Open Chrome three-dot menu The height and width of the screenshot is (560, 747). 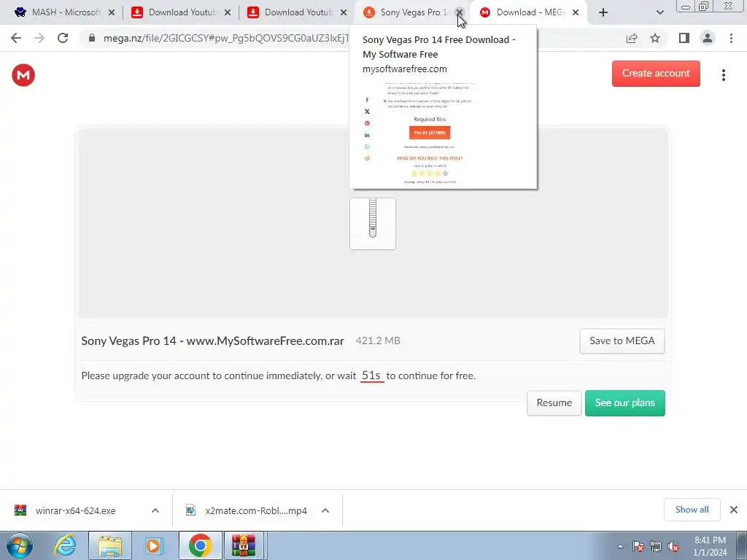tap(731, 38)
